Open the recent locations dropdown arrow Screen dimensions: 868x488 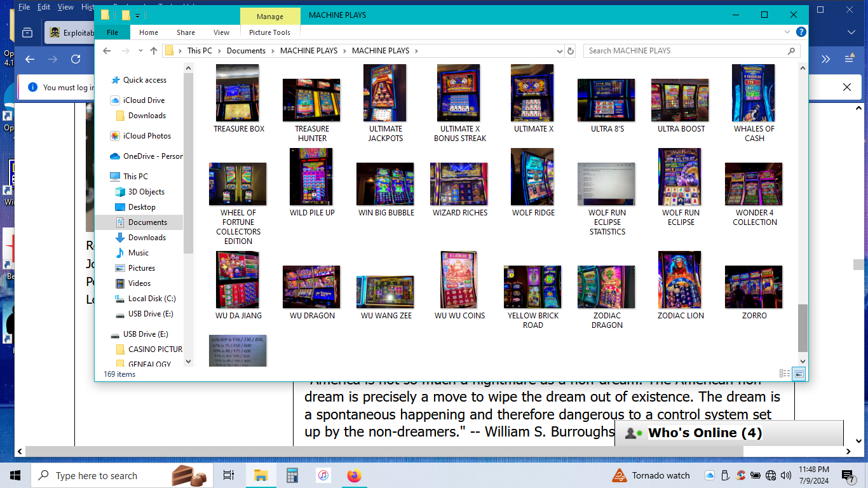[139, 51]
